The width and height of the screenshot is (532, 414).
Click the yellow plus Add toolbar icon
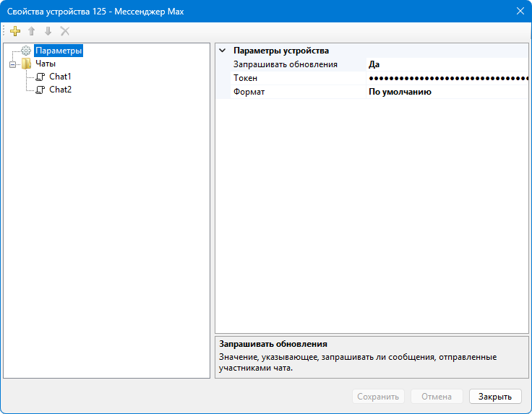[15, 31]
